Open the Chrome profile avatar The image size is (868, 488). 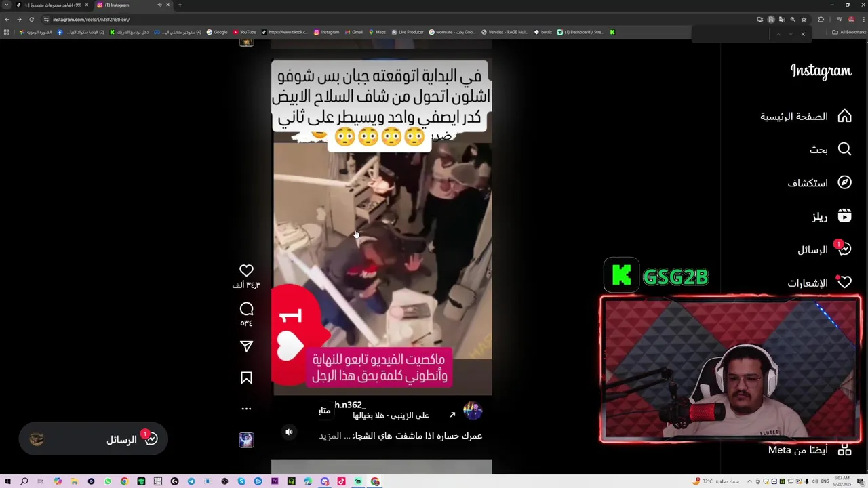point(851,19)
